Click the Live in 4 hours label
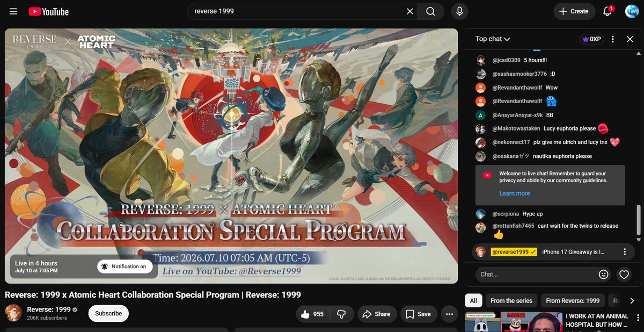 tap(36, 263)
